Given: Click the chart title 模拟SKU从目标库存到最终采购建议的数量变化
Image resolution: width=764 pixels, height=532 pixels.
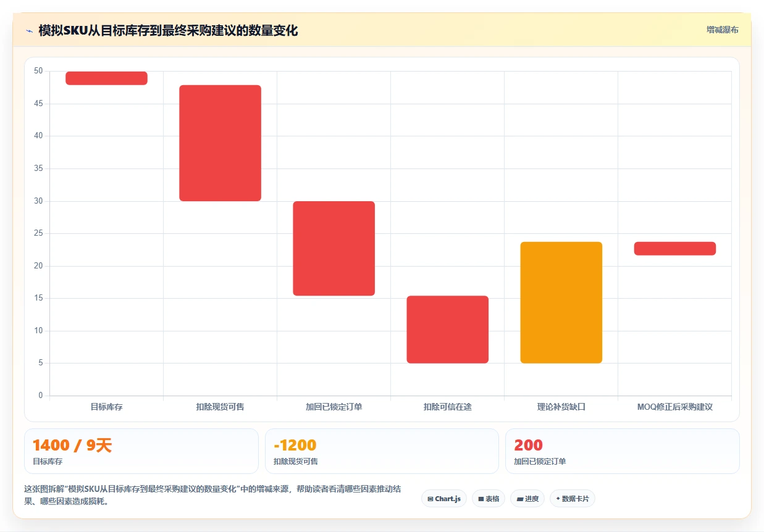Looking at the screenshot, I should pyautogui.click(x=168, y=30).
